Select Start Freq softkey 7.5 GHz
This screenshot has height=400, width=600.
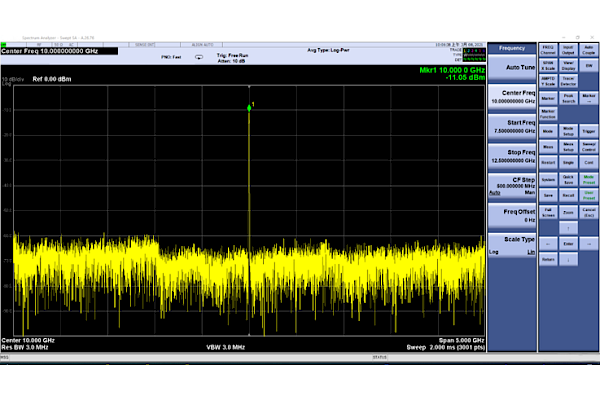coord(512,127)
